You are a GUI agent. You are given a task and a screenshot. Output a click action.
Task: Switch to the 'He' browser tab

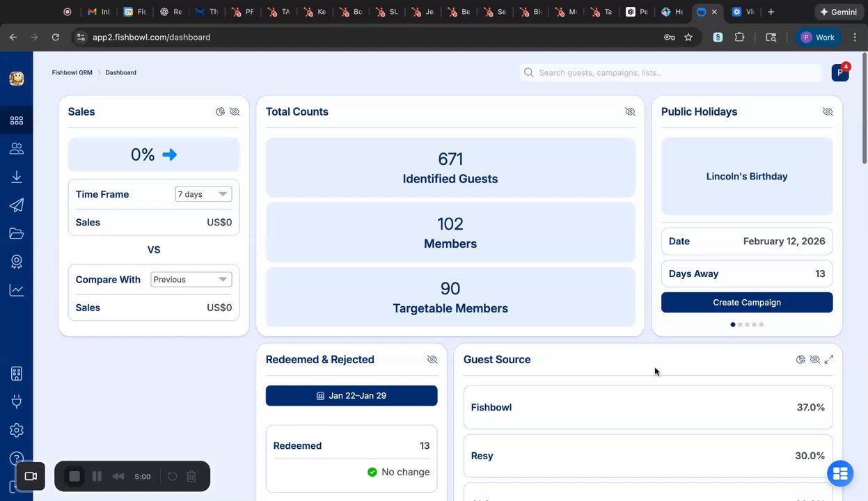pyautogui.click(x=672, y=12)
